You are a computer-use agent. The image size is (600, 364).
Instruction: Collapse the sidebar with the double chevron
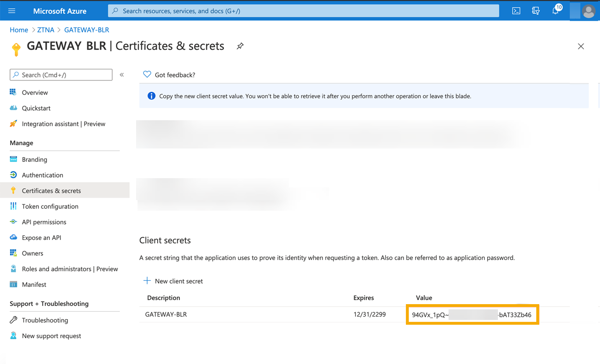(x=122, y=75)
